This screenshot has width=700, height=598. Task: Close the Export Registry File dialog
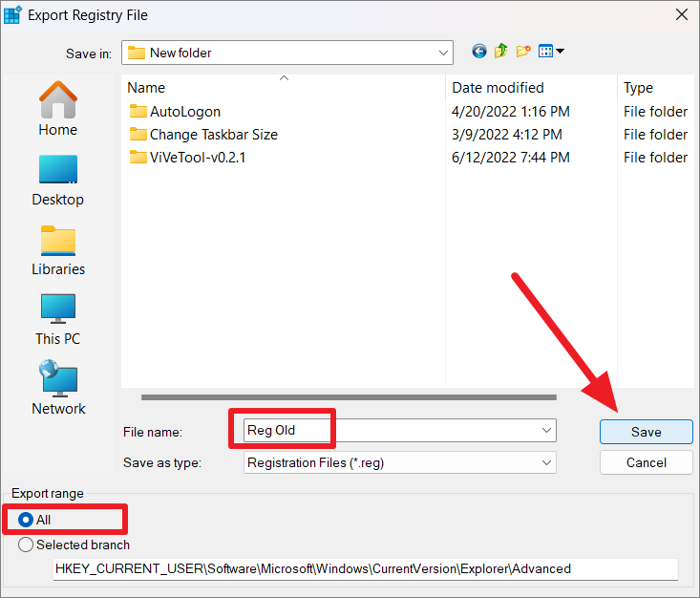[681, 14]
